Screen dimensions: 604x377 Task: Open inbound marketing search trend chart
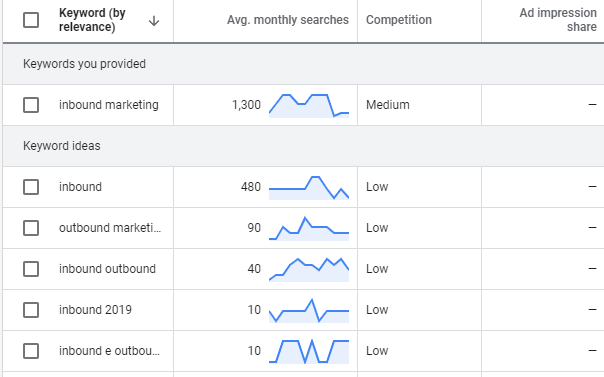(x=309, y=106)
